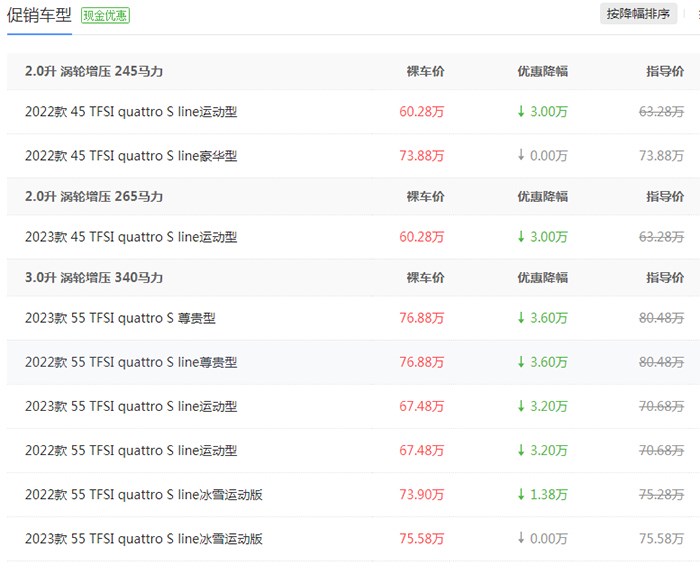
Task: Click 裸车价 header in 245马力 group
Action: pyautogui.click(x=425, y=71)
